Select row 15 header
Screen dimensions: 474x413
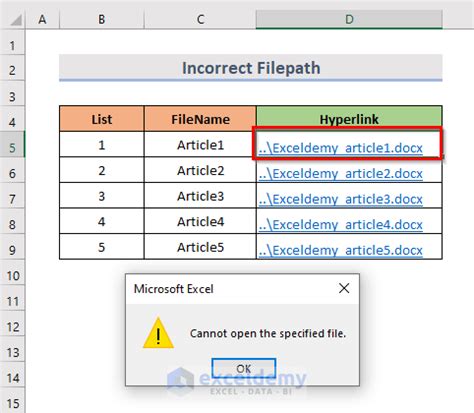[x=12, y=401]
